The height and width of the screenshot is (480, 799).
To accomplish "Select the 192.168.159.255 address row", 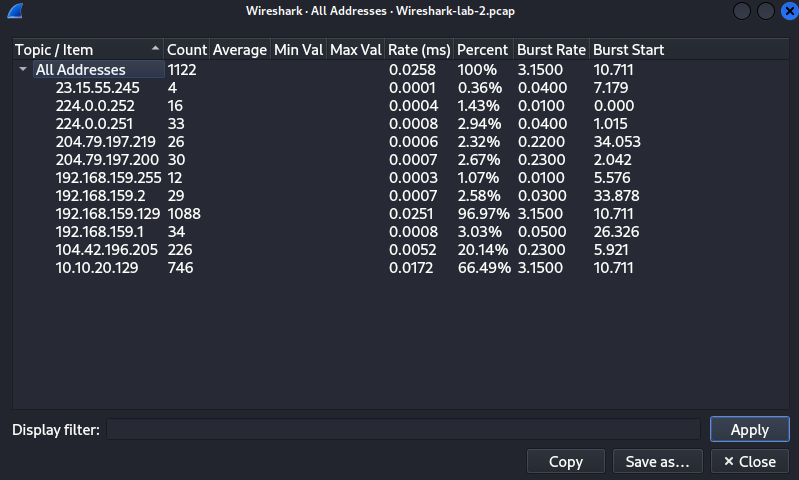I will click(x=401, y=178).
